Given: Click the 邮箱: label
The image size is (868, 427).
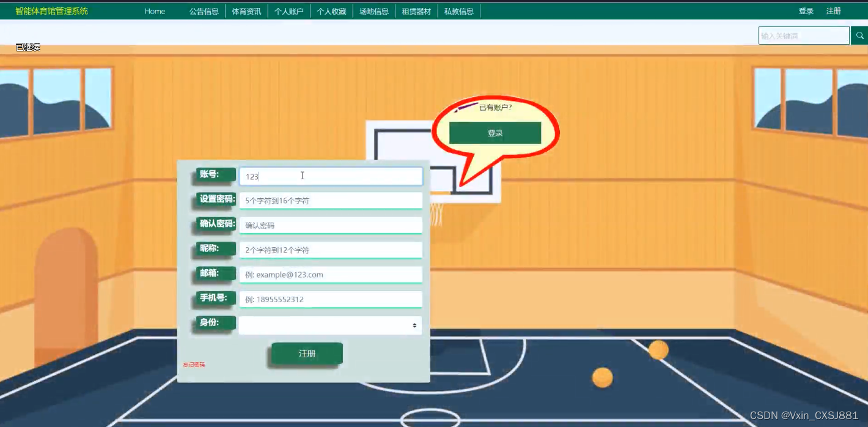Looking at the screenshot, I should (x=216, y=273).
